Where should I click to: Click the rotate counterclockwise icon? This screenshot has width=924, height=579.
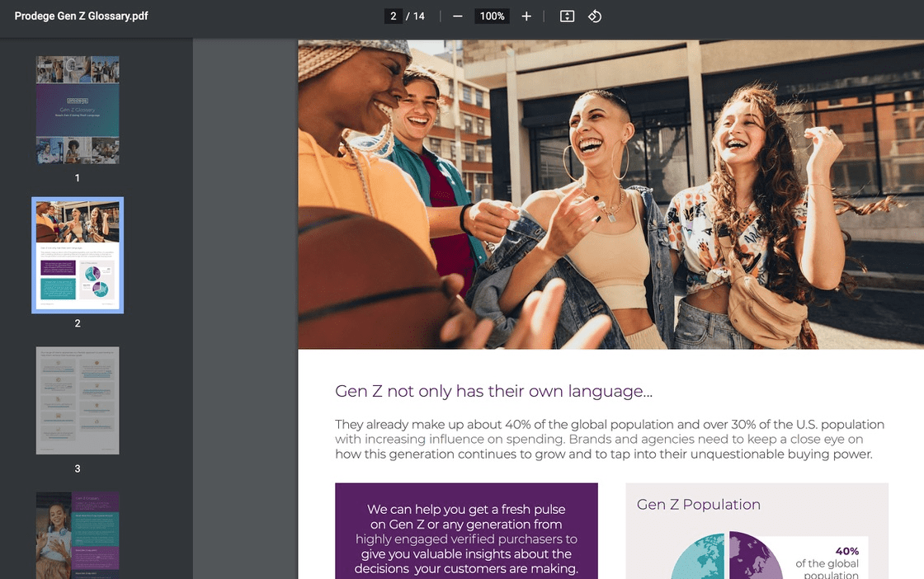click(595, 16)
